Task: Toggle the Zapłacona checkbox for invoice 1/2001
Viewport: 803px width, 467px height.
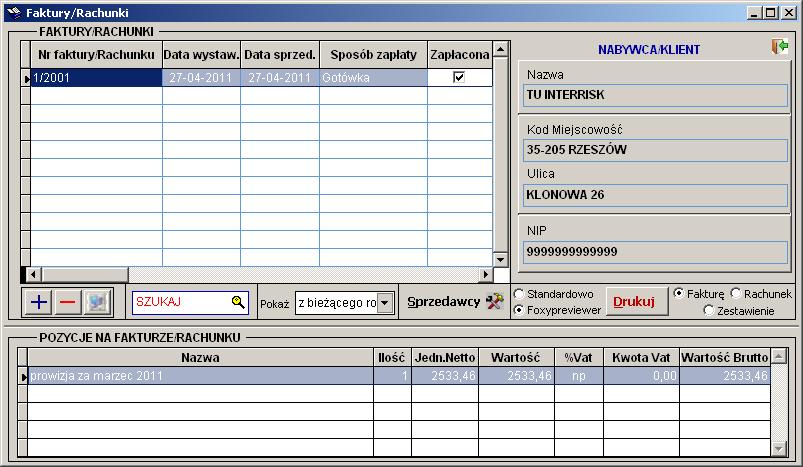Action: [x=459, y=77]
